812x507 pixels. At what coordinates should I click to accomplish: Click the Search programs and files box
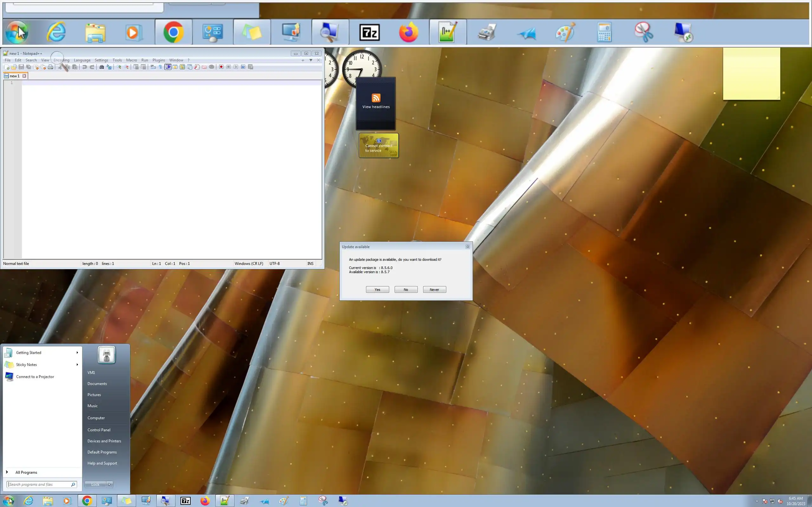[x=40, y=484]
